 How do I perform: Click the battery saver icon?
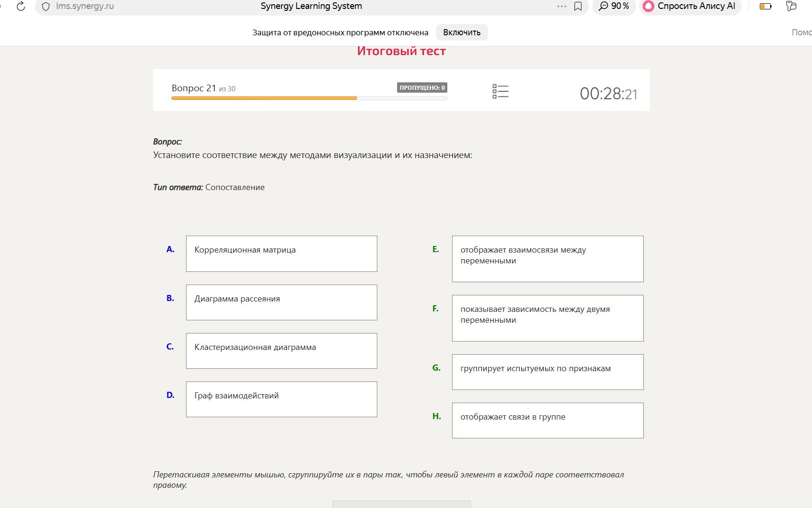[x=765, y=7]
